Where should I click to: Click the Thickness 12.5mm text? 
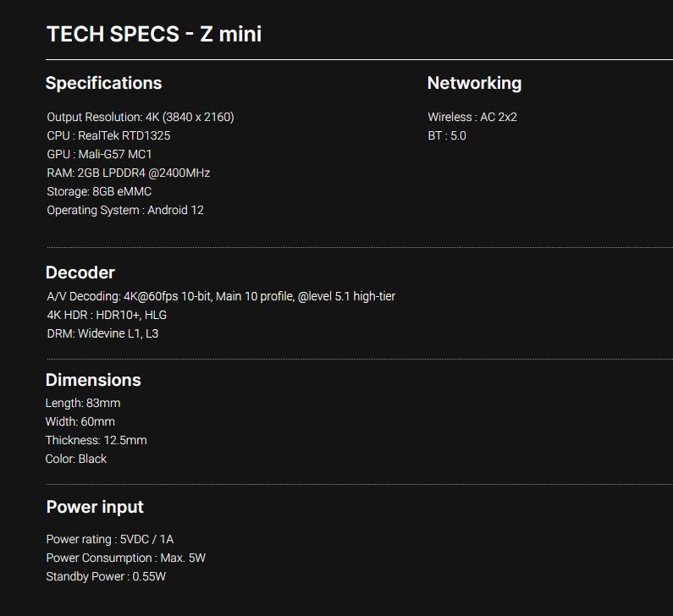(96, 440)
